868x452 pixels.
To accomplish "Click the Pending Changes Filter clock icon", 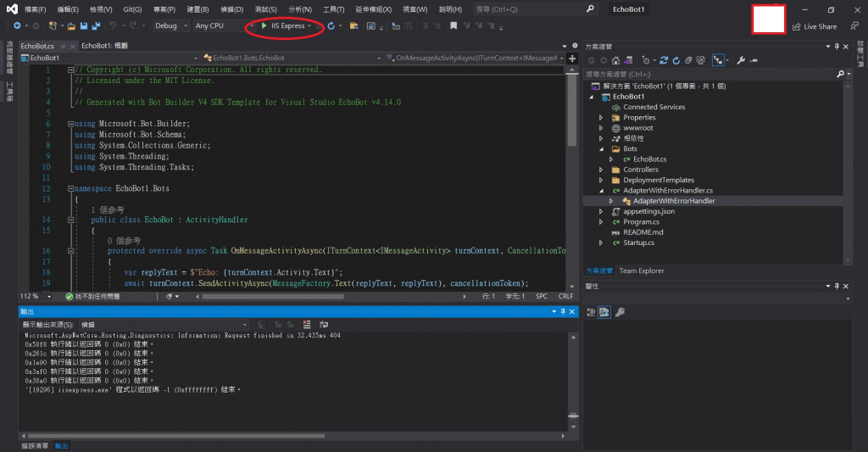I will 645,60.
